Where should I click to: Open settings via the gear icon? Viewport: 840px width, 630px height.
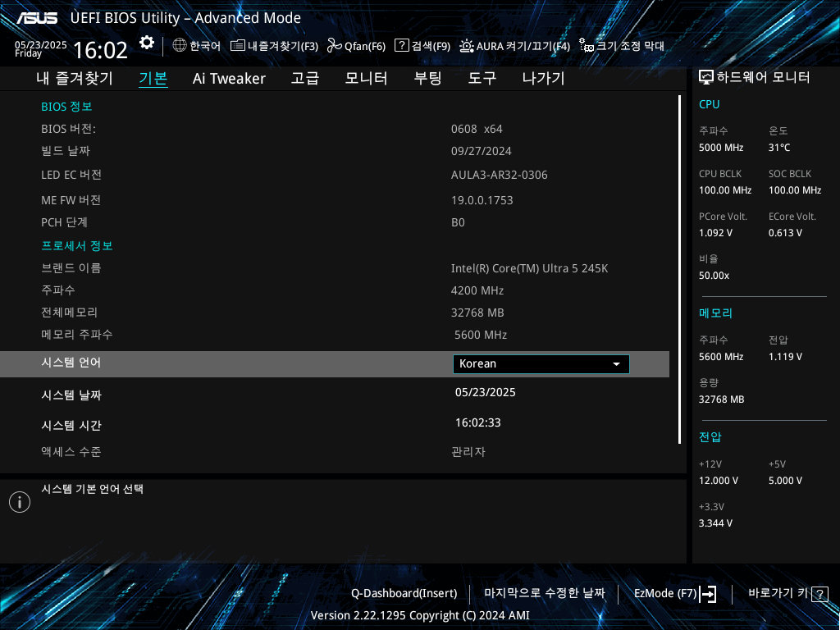pyautogui.click(x=147, y=43)
